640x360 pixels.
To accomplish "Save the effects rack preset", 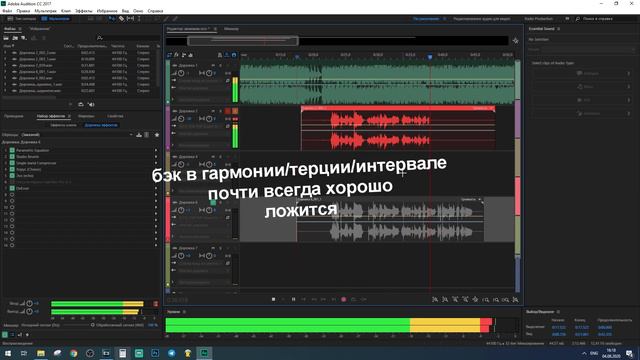I will [x=139, y=135].
